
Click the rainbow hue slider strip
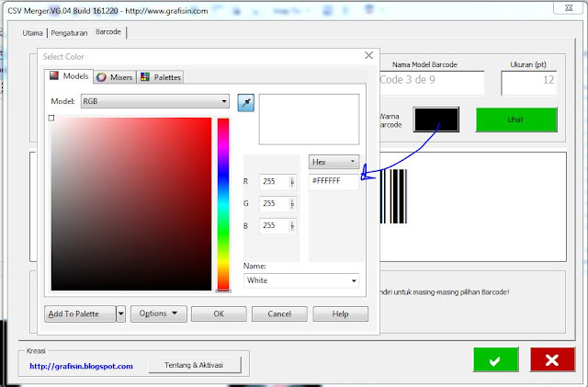click(x=223, y=204)
